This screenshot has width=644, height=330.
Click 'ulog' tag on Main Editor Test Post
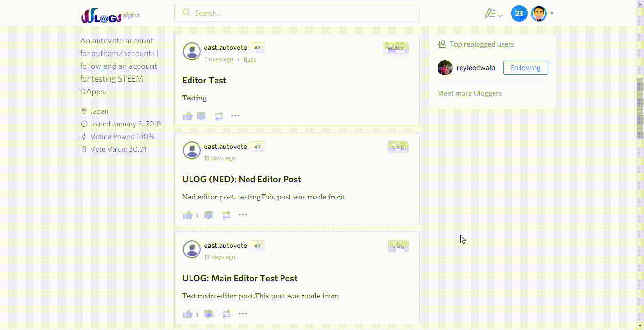[x=398, y=246]
